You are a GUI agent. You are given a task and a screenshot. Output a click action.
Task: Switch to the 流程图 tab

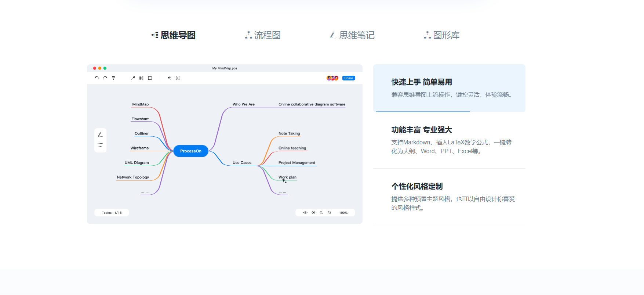click(x=263, y=35)
